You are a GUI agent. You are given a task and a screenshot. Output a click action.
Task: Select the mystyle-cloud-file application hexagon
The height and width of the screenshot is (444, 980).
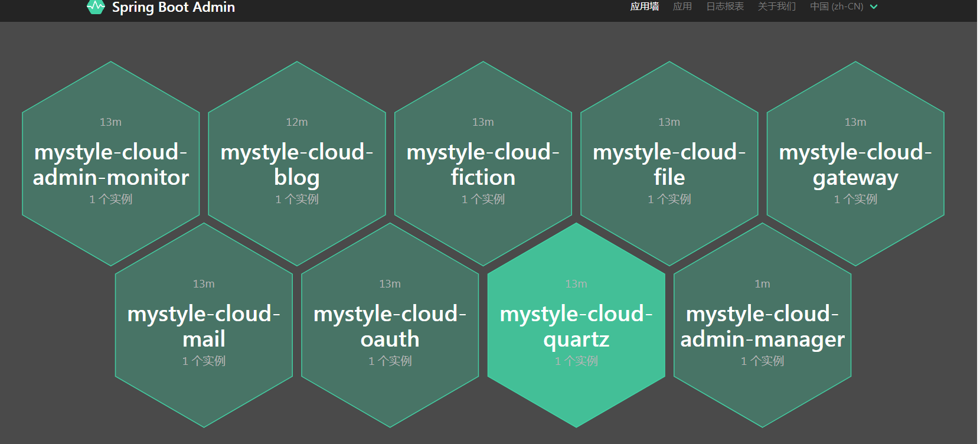click(669, 164)
